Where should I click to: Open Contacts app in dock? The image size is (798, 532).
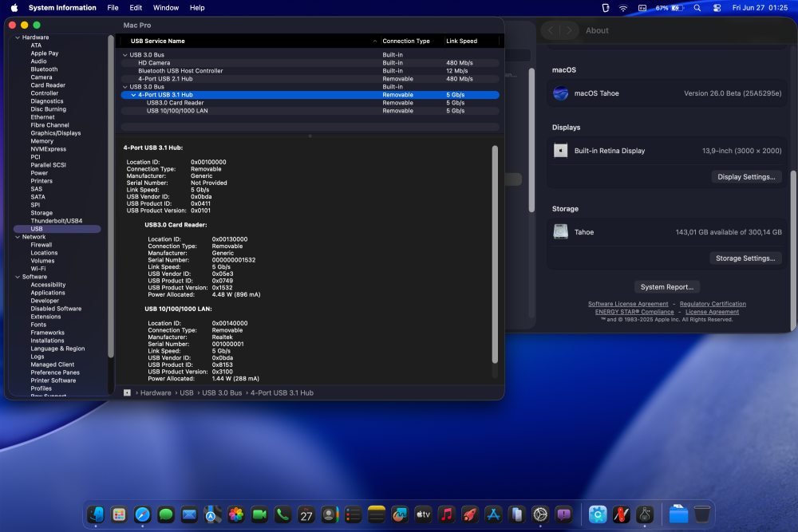point(330,514)
